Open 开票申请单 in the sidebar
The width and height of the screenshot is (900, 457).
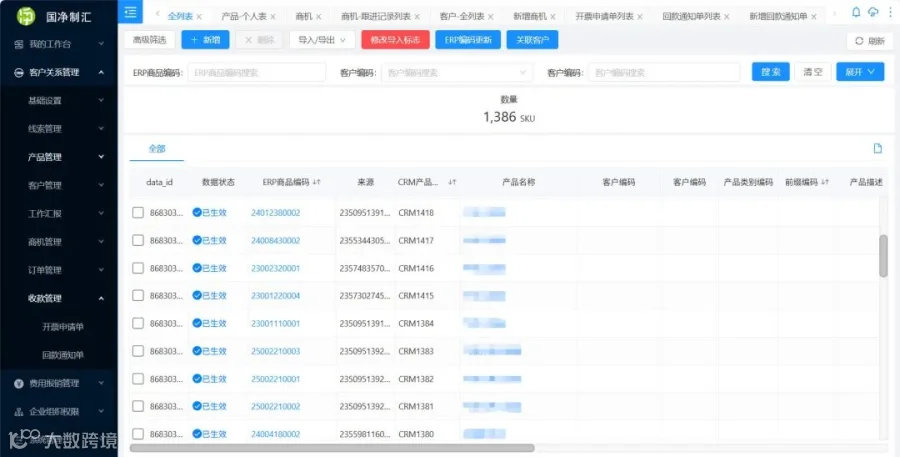tap(63, 327)
